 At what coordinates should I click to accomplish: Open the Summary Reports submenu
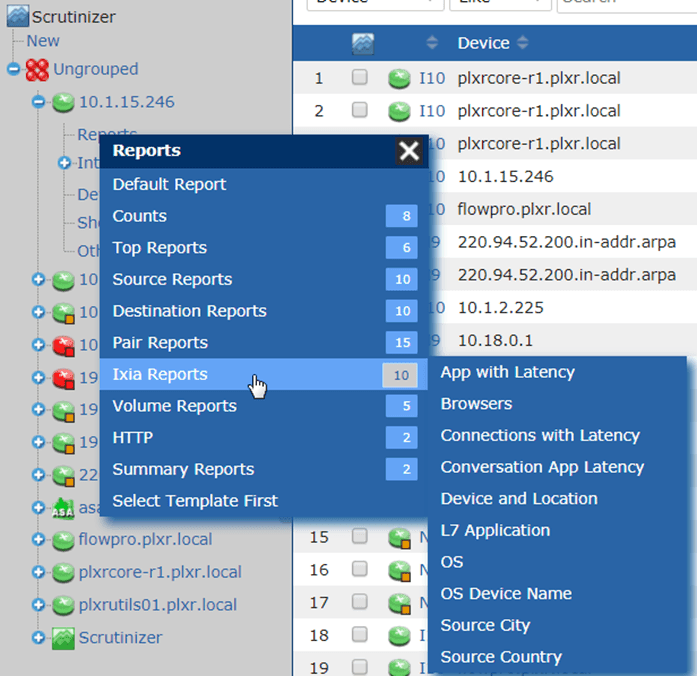pos(264,469)
